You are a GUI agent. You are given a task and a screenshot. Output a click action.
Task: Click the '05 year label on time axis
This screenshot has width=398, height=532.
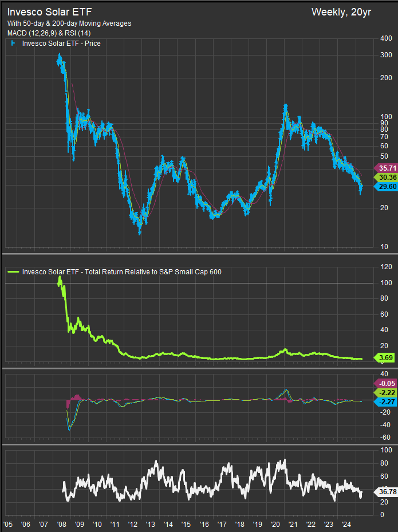pos(8,525)
